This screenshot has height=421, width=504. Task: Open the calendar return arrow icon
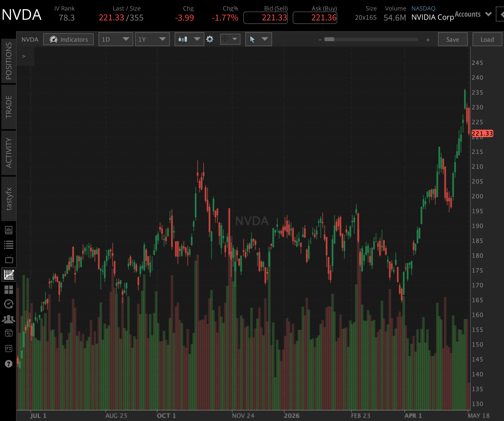coord(9,333)
